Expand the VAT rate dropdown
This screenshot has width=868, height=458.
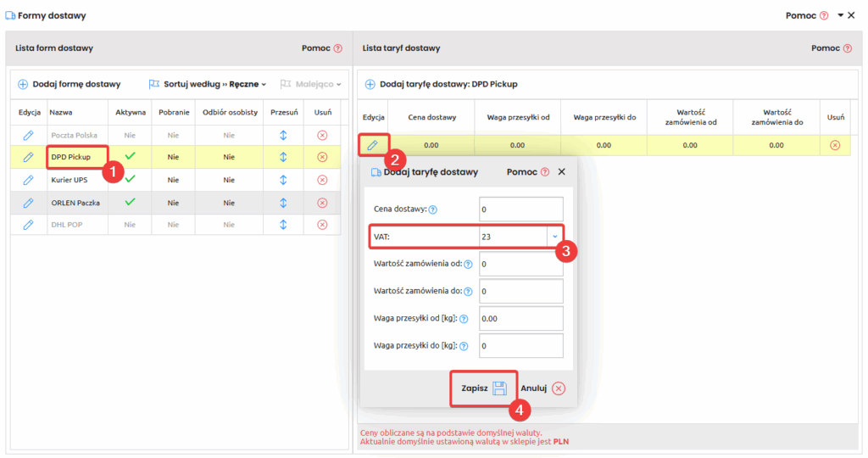(554, 237)
